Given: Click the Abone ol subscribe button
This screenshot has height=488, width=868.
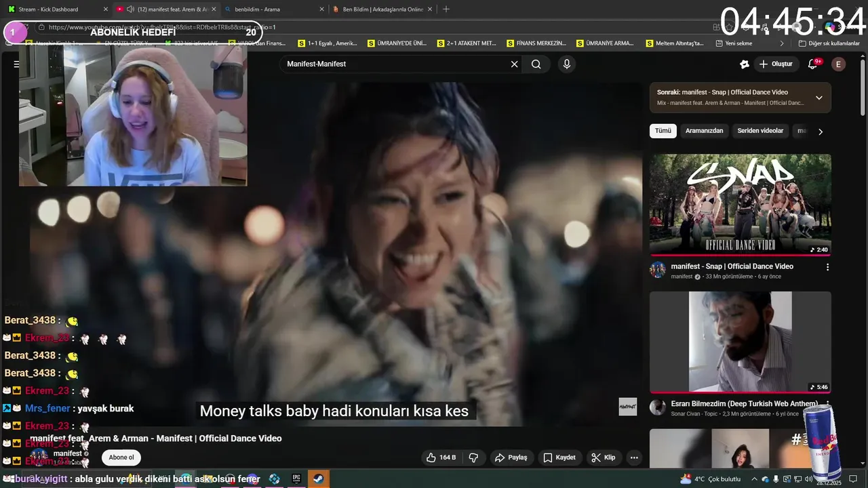Looking at the screenshot, I should click(x=121, y=457).
